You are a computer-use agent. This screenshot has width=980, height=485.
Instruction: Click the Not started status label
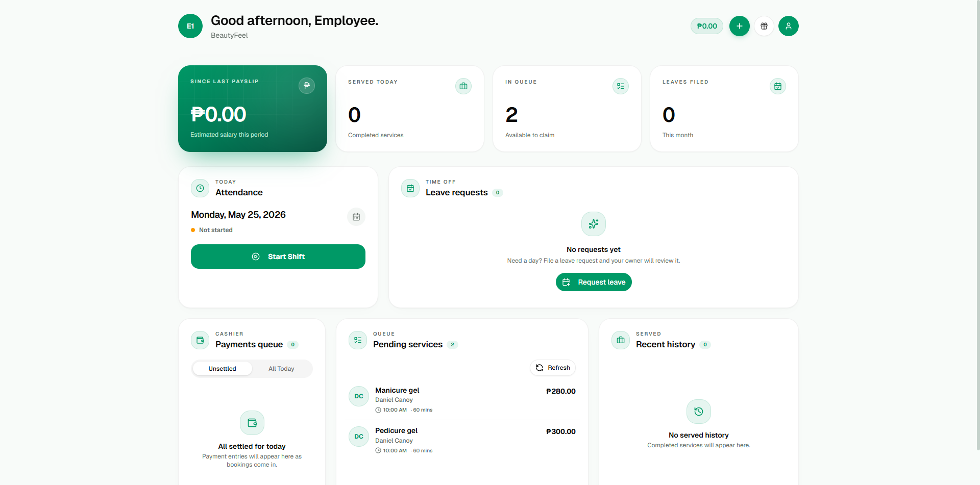pyautogui.click(x=216, y=230)
